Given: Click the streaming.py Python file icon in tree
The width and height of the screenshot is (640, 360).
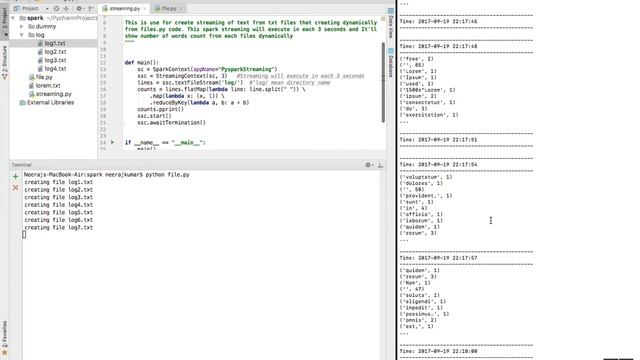Looking at the screenshot, I should pos(31,94).
